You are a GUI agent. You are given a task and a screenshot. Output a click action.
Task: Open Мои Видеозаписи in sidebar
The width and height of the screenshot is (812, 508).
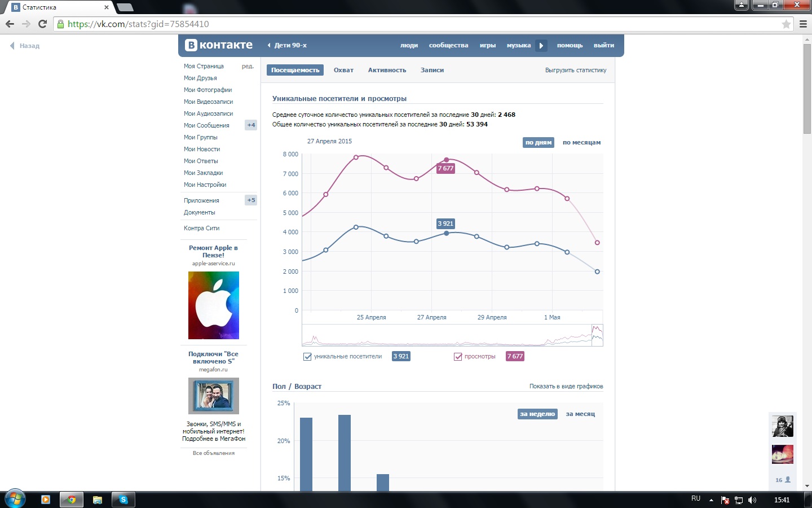click(x=208, y=102)
